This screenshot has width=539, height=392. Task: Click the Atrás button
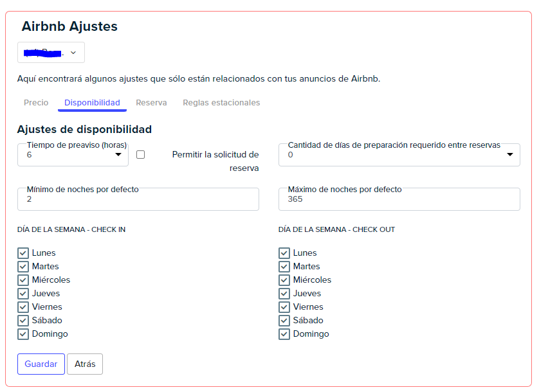click(85, 364)
